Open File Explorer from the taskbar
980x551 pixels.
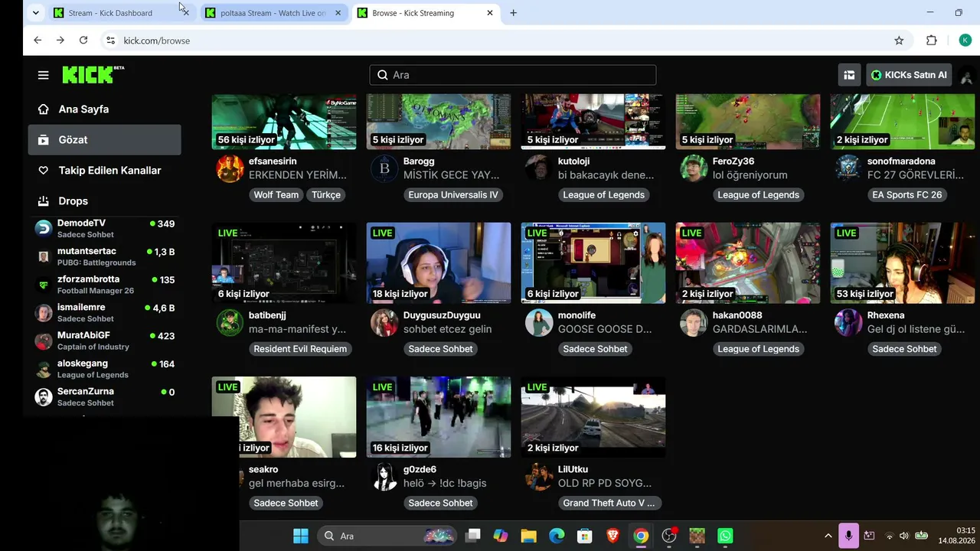point(528,536)
